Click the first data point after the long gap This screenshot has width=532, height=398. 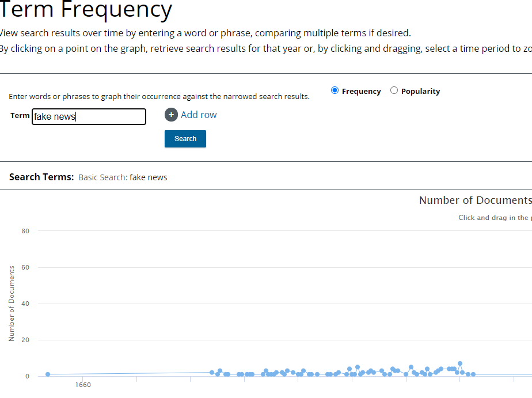(212, 373)
